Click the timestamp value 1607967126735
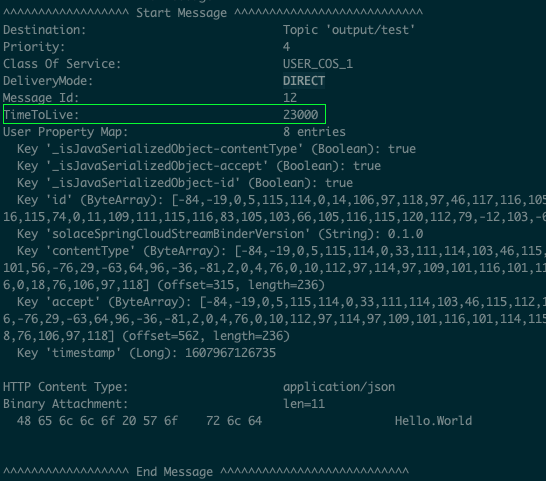This screenshot has width=546, height=481. coord(230,353)
